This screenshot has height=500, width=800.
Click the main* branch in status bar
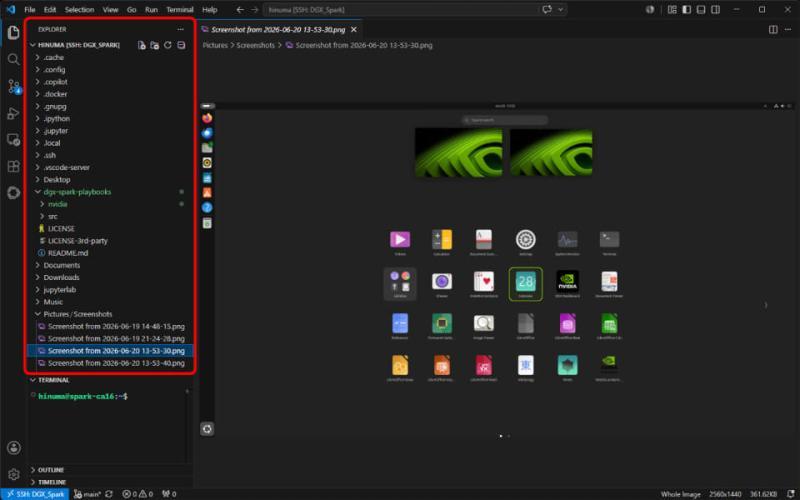(x=87, y=494)
